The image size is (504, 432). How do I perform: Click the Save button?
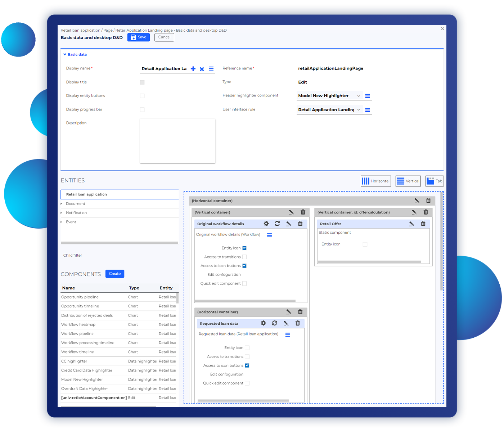(x=138, y=37)
